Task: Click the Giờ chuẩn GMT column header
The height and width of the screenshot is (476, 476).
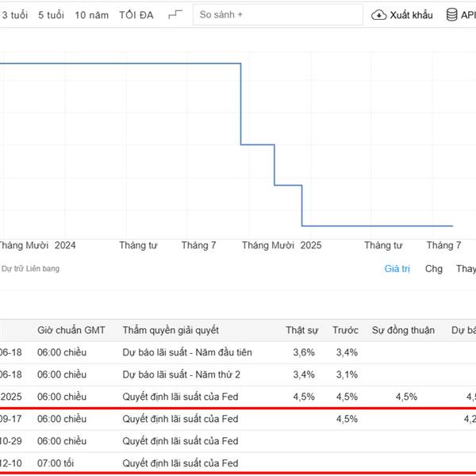Action: coord(71,330)
